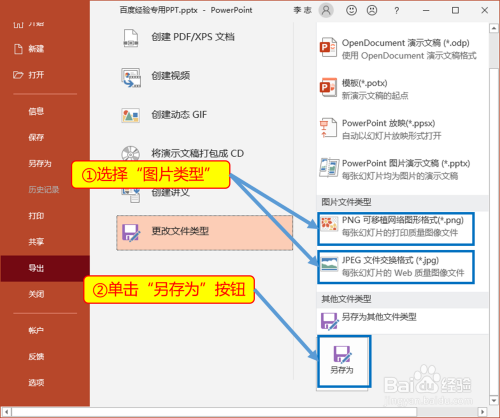Click the 创建讲义 export option
Viewport: 500px width, 418px height.
pyautogui.click(x=204, y=192)
